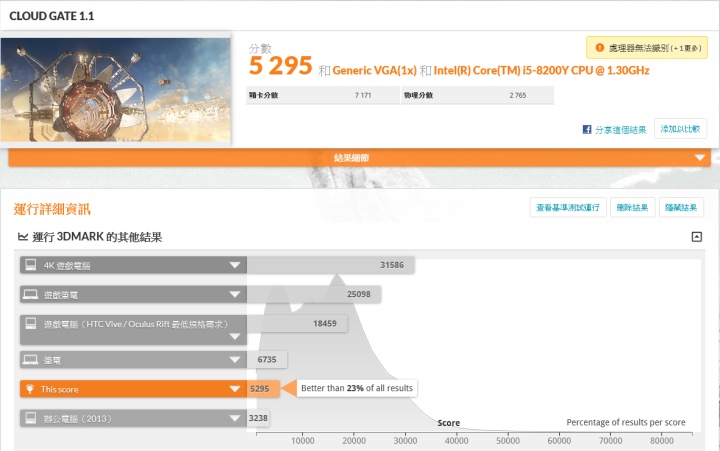Click the HTC Vive gaming PC icon
Viewport: 720px width, 451px height.
click(31, 324)
